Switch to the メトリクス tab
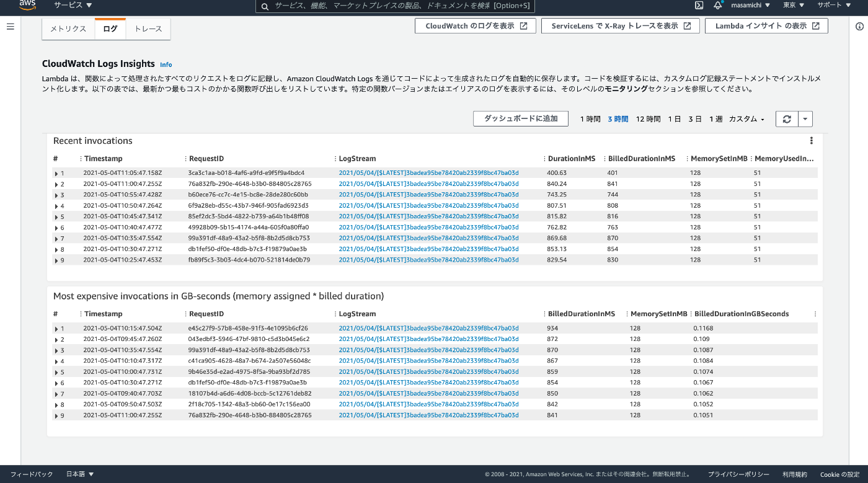 tap(68, 29)
